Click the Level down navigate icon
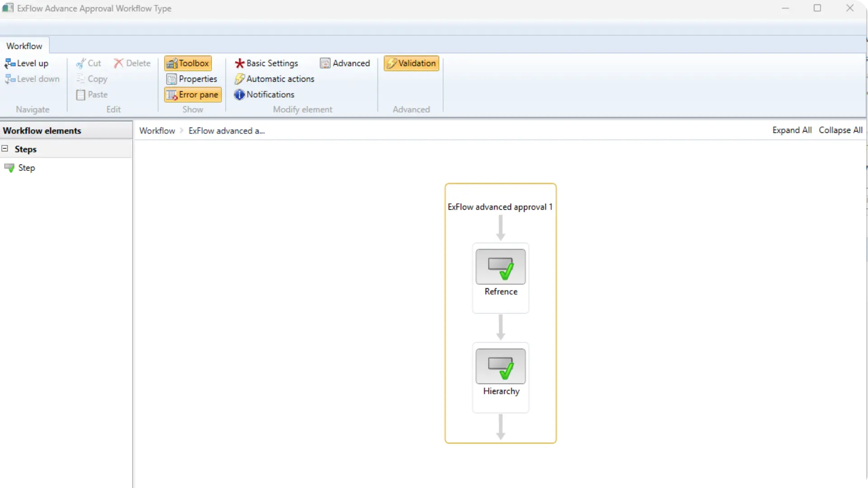Image resolution: width=868 pixels, height=488 pixels. pyautogui.click(x=10, y=79)
